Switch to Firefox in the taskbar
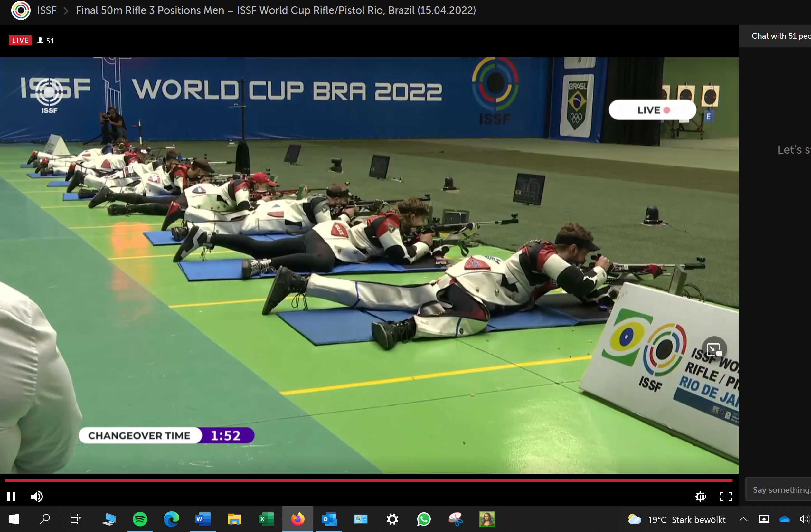Viewport: 811px width, 532px height. (297, 519)
